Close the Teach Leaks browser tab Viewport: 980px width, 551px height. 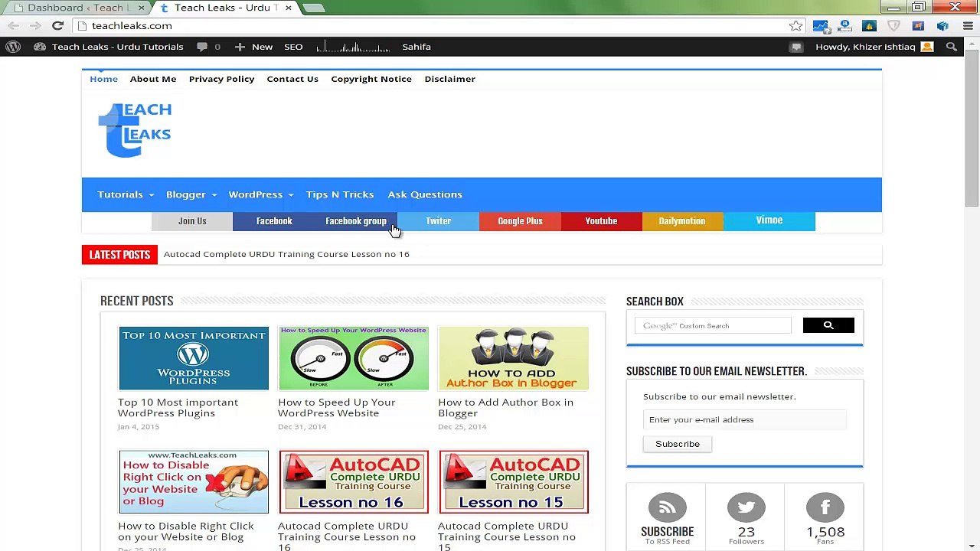288,8
